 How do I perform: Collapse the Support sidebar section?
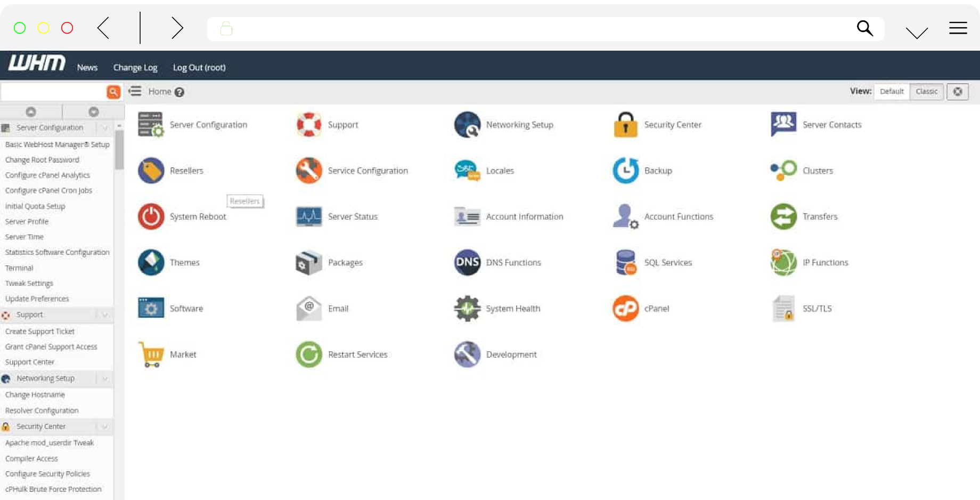point(105,315)
